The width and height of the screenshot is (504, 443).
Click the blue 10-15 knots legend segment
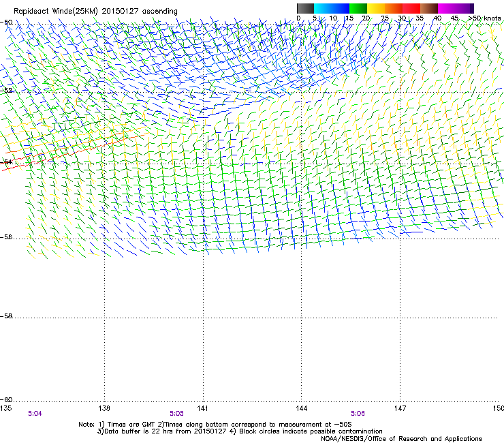(341, 8)
